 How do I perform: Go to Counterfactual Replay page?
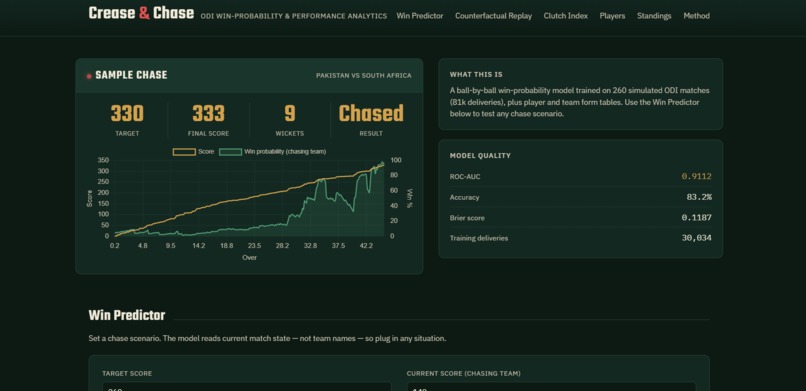pyautogui.click(x=493, y=16)
